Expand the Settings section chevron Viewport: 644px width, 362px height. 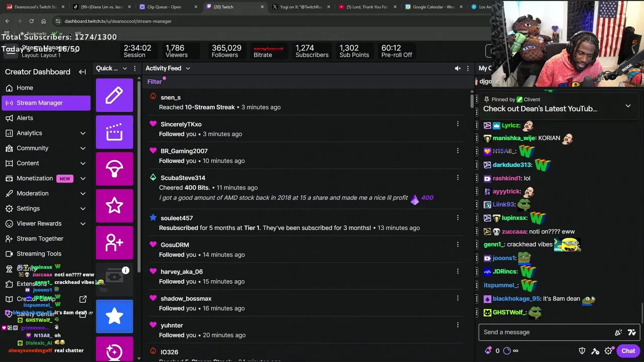(83, 209)
